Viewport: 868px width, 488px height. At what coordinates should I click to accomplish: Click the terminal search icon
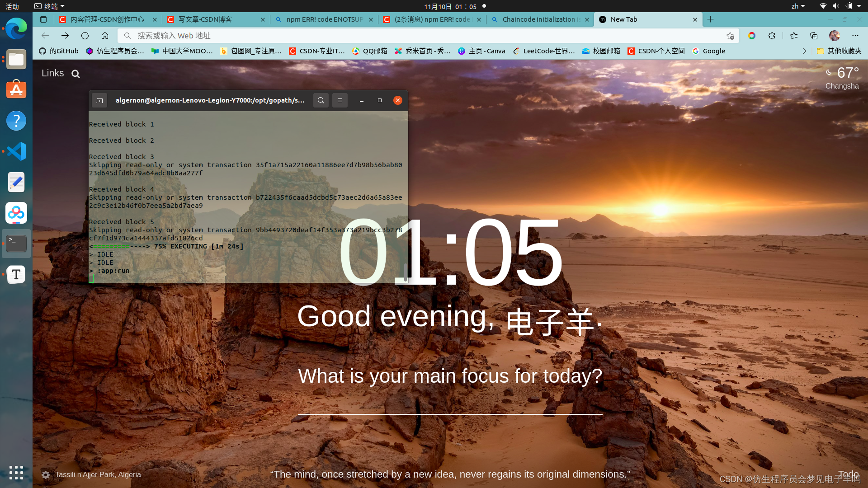coord(321,100)
